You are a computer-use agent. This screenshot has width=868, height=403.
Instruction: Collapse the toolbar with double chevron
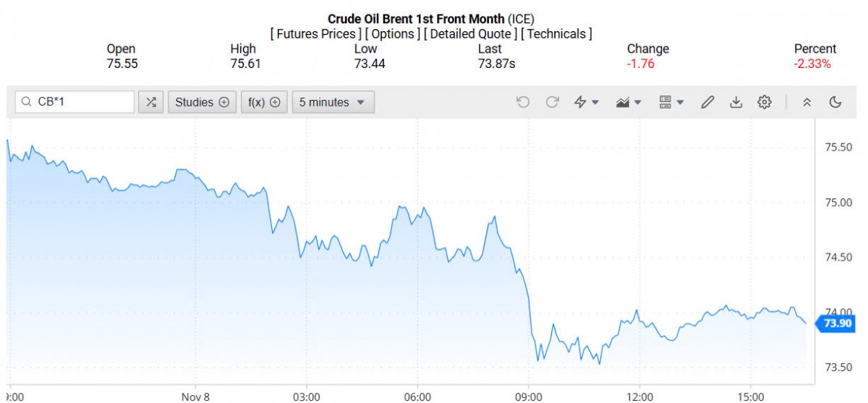point(807,102)
